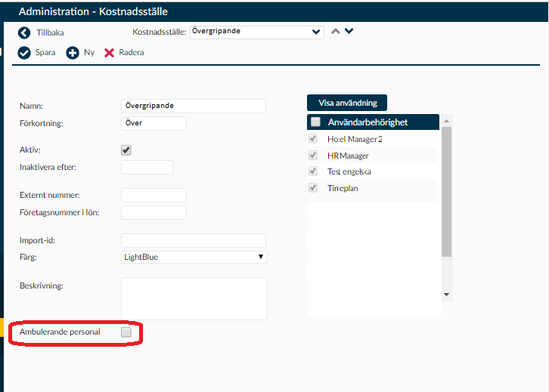Click the Ny plus icon

point(73,53)
